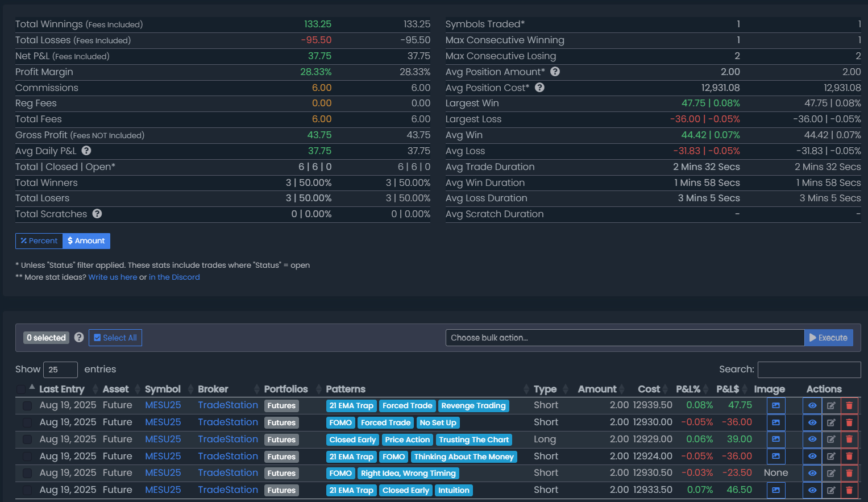868x502 pixels.
Task: Click the Revenge Trading pattern tag
Action: pyautogui.click(x=473, y=405)
